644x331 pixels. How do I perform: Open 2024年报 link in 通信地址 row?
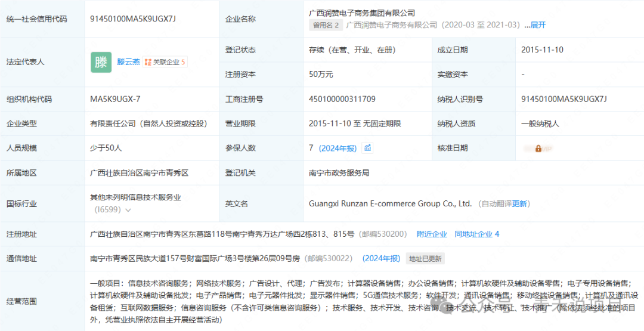[x=381, y=258]
